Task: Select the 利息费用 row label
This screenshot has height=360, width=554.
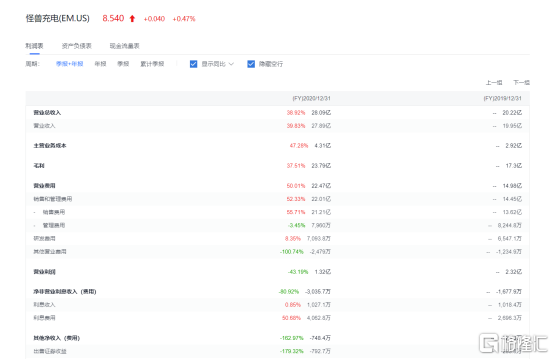Action: [45, 318]
